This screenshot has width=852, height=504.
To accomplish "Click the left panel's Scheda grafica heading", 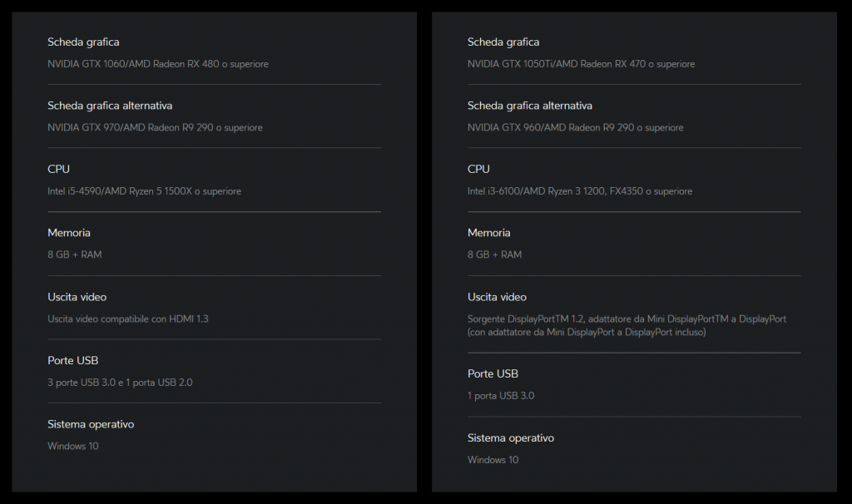I will [83, 42].
